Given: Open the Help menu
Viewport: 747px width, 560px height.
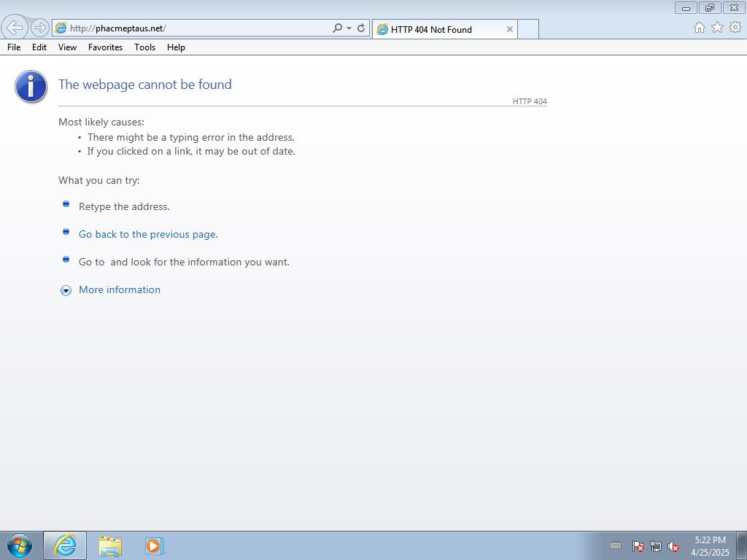Looking at the screenshot, I should pyautogui.click(x=176, y=47).
